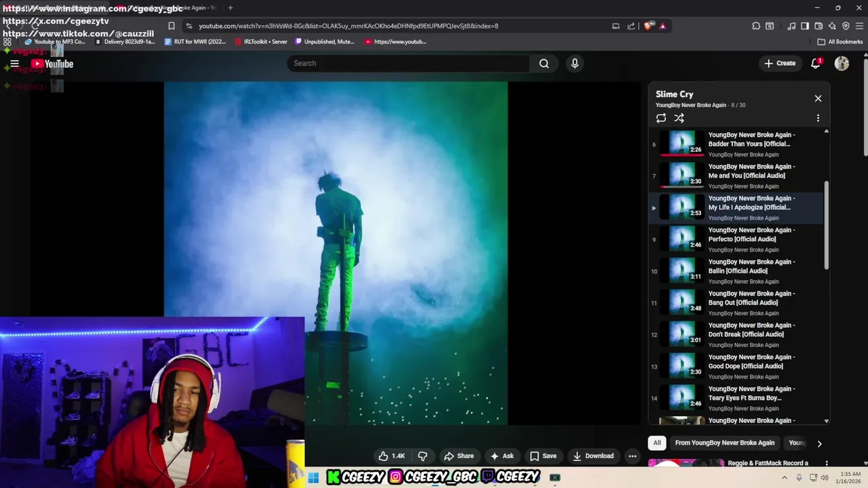
Task: Start voice search with the microphone
Action: pyautogui.click(x=575, y=63)
